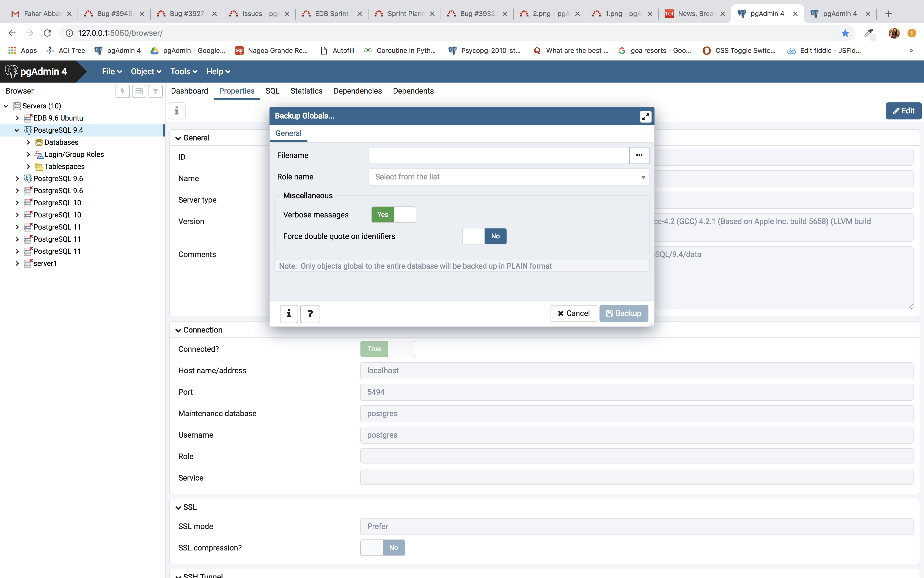Open the ACI Tree bookmark
The image size is (924, 578).
pyautogui.click(x=65, y=50)
